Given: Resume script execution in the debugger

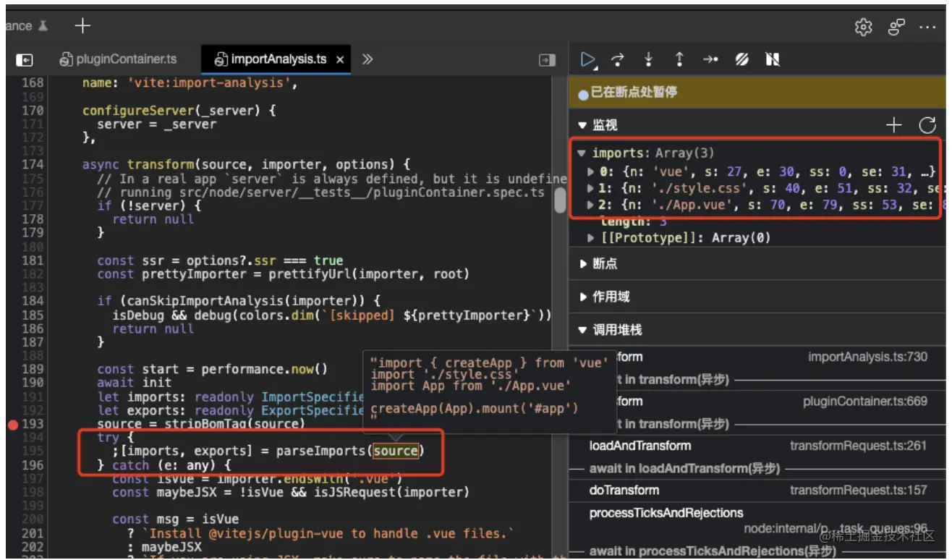Looking at the screenshot, I should coord(587,60).
